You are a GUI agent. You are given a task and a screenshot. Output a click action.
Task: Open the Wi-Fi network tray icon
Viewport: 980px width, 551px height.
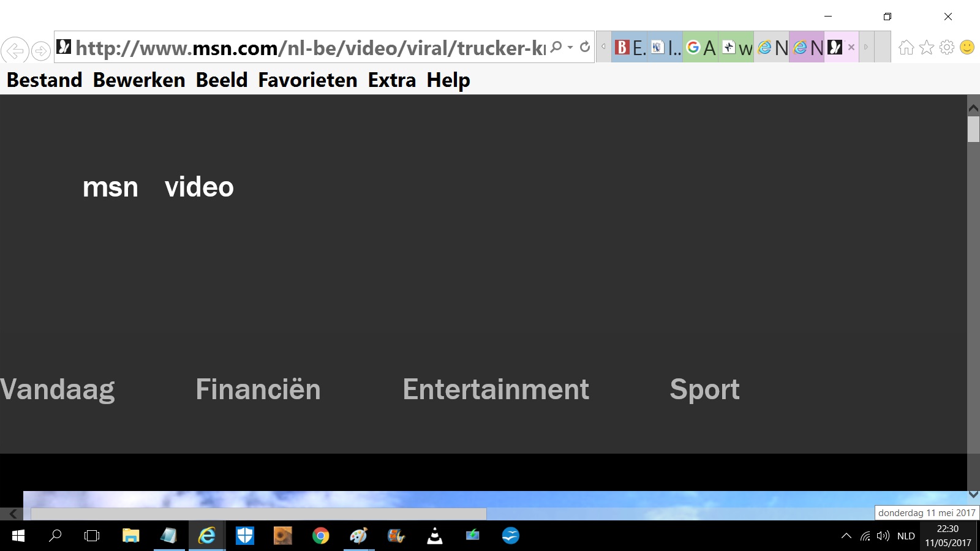coord(865,536)
